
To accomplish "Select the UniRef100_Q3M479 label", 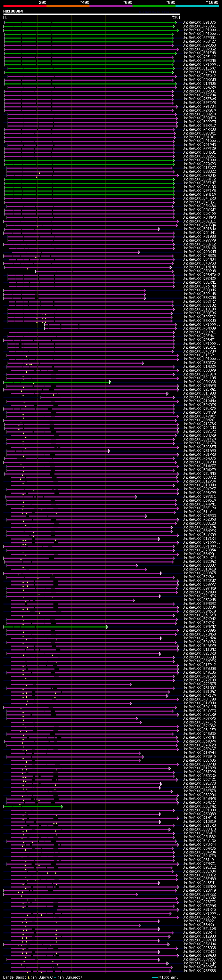I will pyautogui.click(x=199, y=412).
